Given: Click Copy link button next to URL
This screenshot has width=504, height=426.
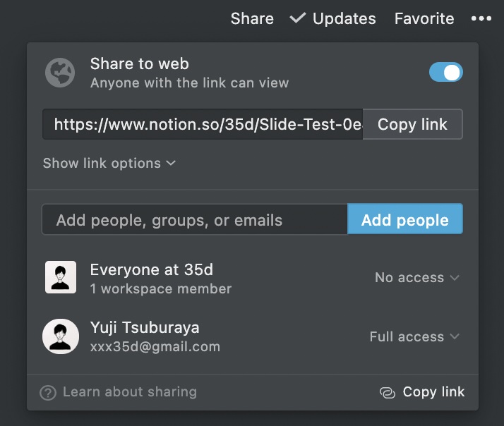Looking at the screenshot, I should click(413, 124).
